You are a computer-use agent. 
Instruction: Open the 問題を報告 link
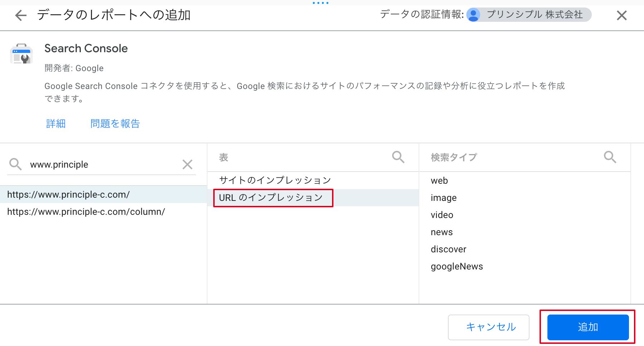point(115,124)
